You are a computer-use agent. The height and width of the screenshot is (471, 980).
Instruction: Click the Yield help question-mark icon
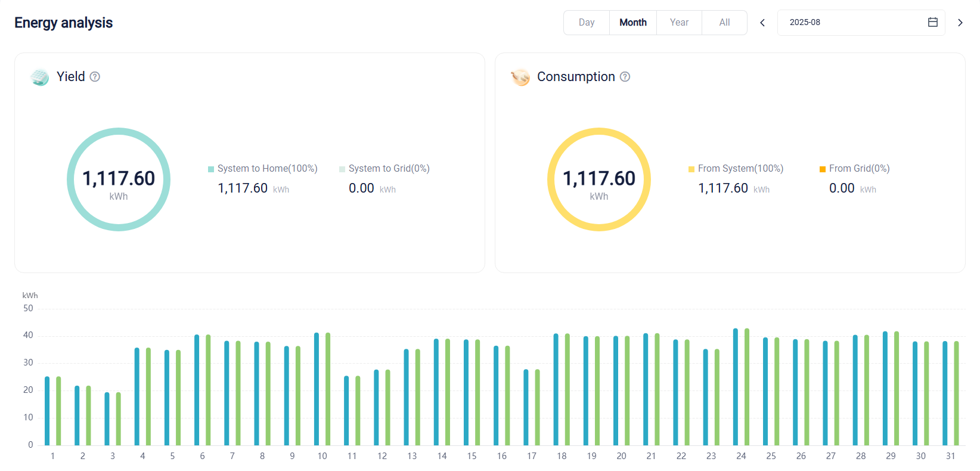point(95,77)
